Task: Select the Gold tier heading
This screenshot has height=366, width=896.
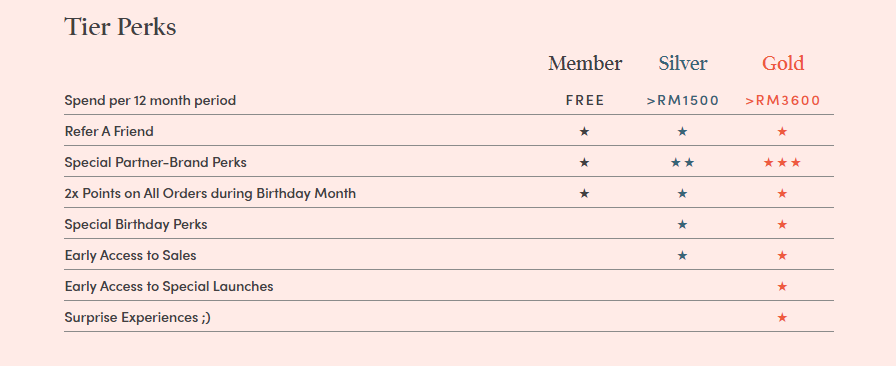Action: click(783, 63)
